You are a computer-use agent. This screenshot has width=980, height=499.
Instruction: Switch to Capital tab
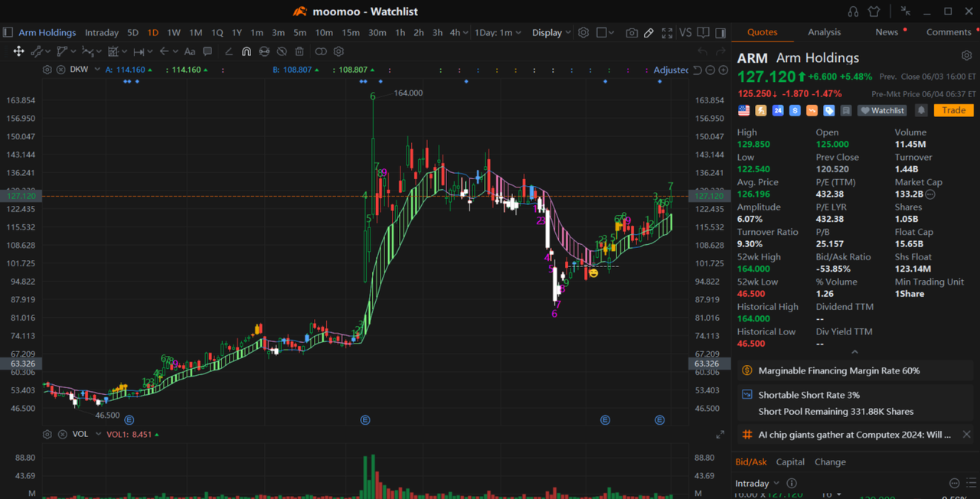(x=790, y=461)
